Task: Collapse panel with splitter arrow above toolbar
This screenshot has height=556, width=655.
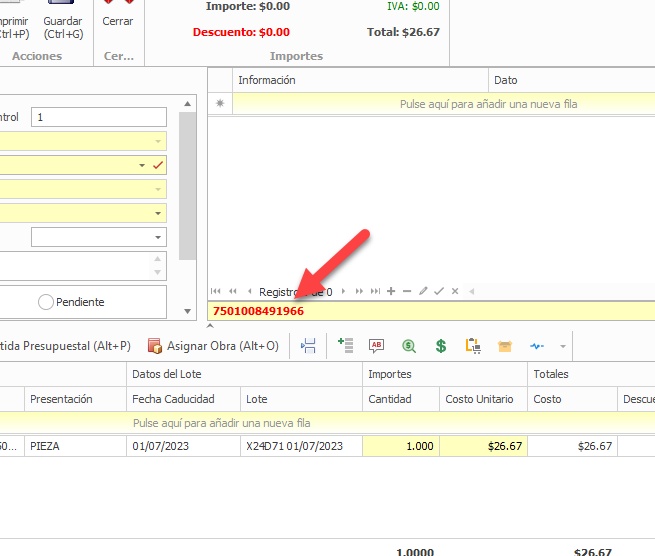Action: point(210,325)
